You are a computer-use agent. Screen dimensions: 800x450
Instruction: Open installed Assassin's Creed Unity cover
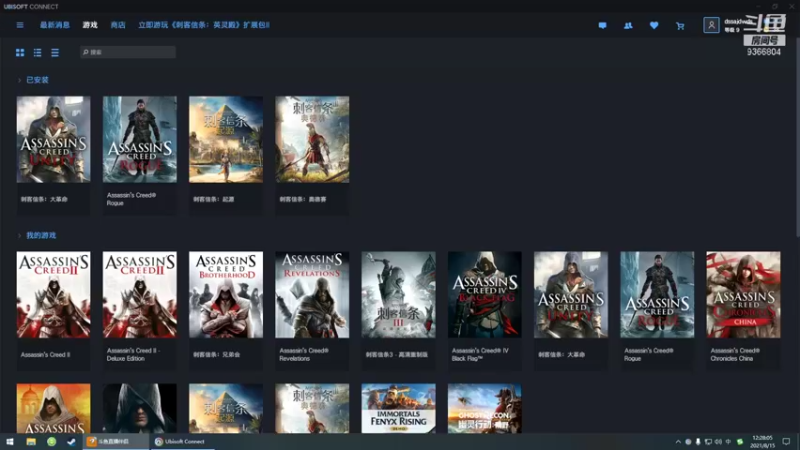54,139
